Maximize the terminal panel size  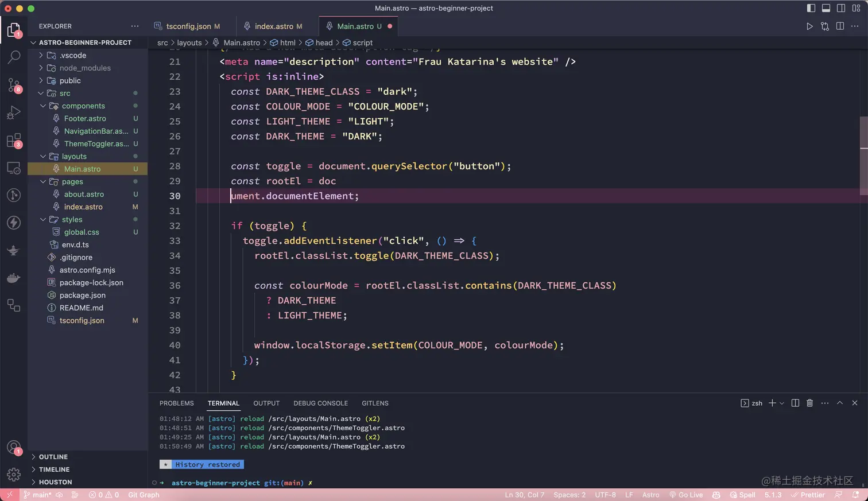(x=840, y=403)
